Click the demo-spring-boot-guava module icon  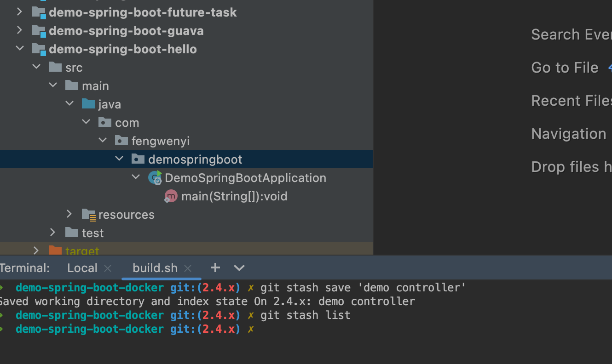(39, 31)
